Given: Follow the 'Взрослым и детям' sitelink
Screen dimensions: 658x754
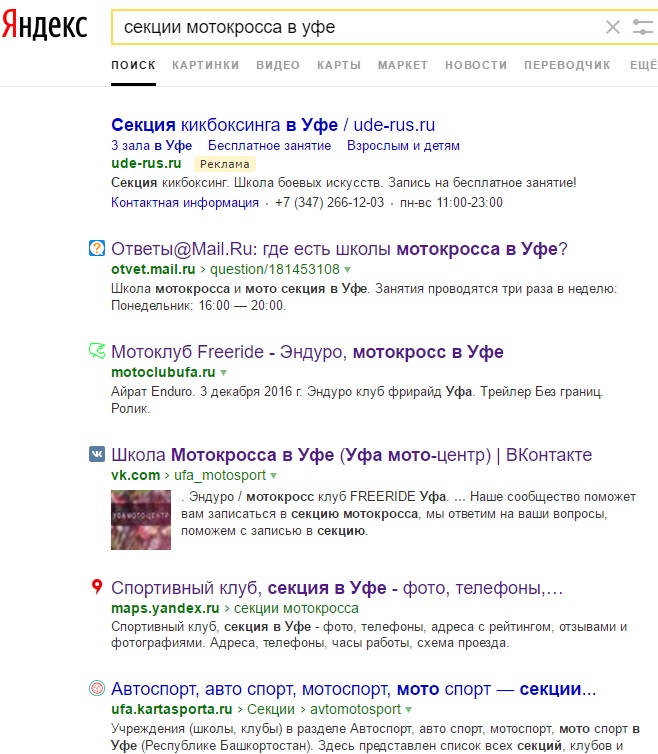Looking at the screenshot, I should click(x=403, y=145).
